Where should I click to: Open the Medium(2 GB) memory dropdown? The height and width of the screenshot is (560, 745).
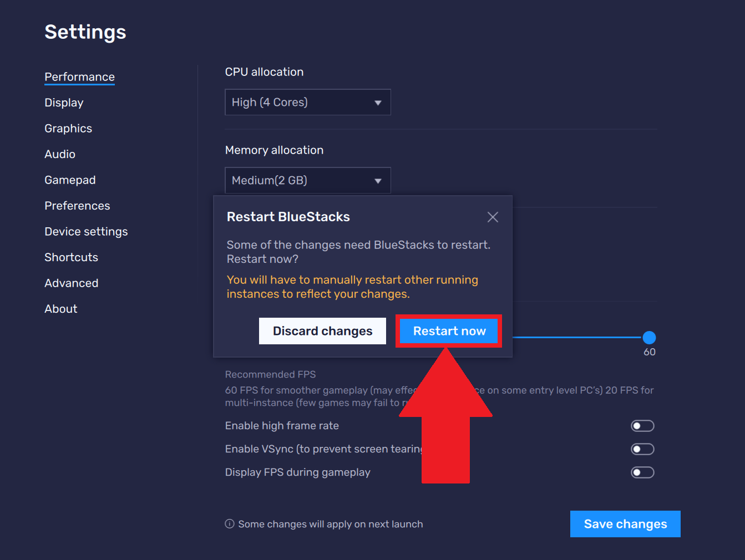308,180
